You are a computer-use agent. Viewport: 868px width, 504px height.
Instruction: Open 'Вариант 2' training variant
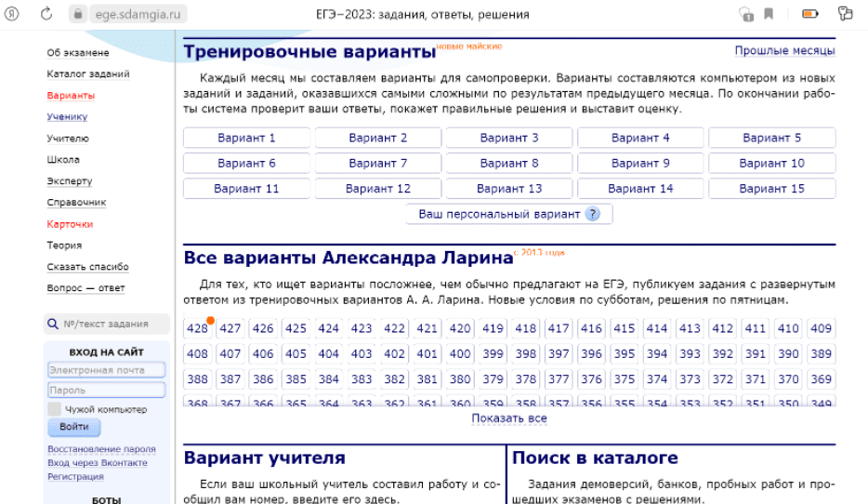[378, 138]
